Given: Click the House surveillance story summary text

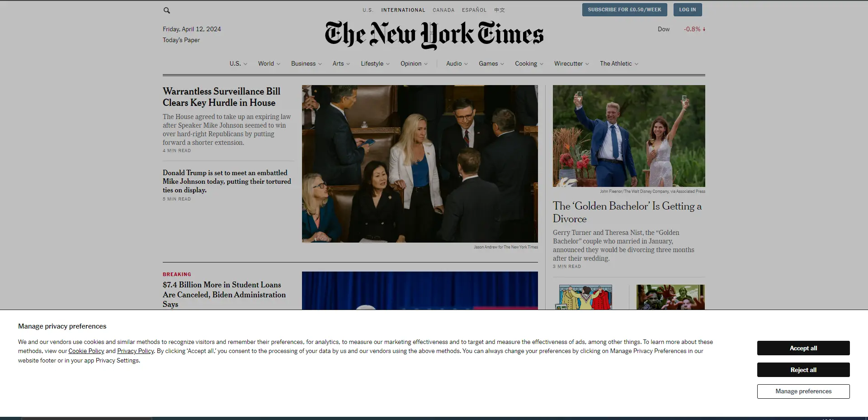Looking at the screenshot, I should click(227, 130).
